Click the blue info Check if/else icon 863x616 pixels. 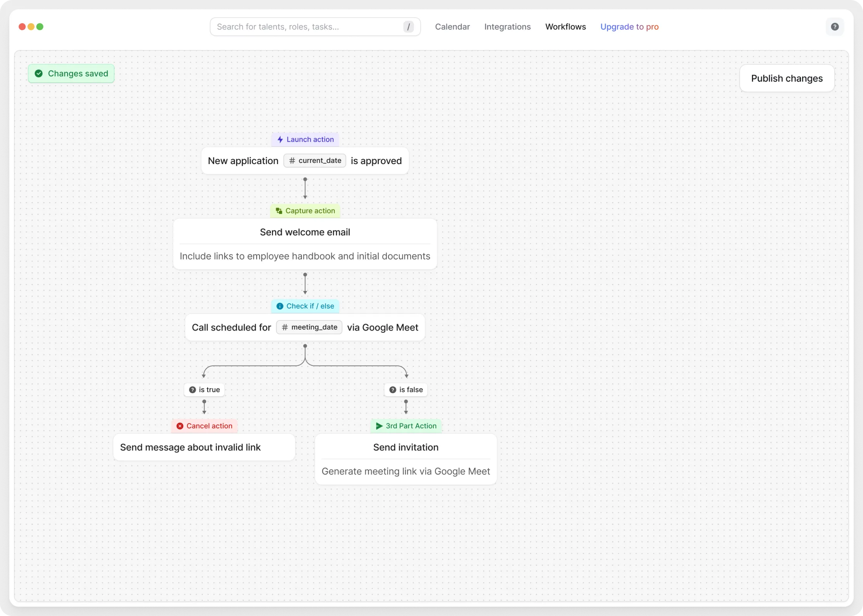tap(280, 306)
